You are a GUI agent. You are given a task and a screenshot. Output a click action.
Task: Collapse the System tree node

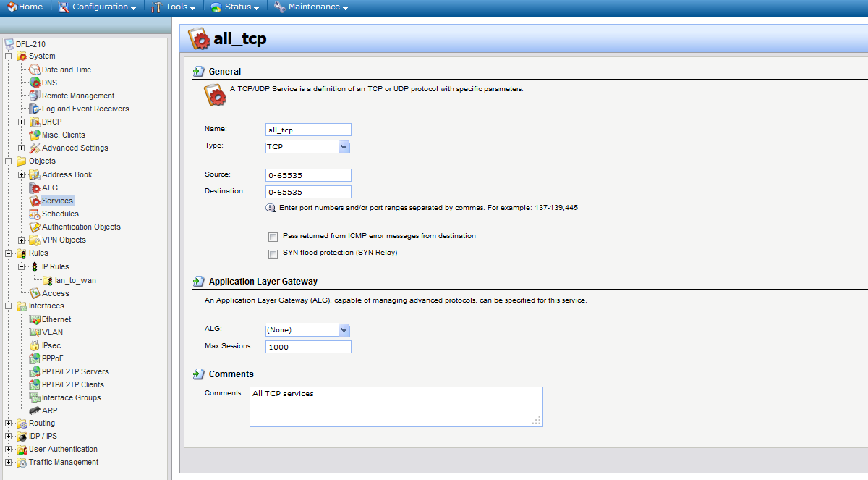(x=9, y=56)
